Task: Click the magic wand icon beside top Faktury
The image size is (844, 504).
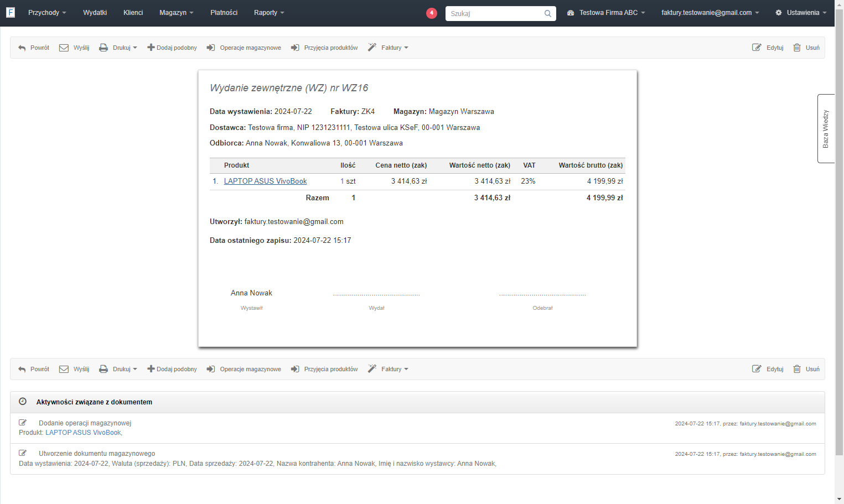Action: [x=372, y=48]
